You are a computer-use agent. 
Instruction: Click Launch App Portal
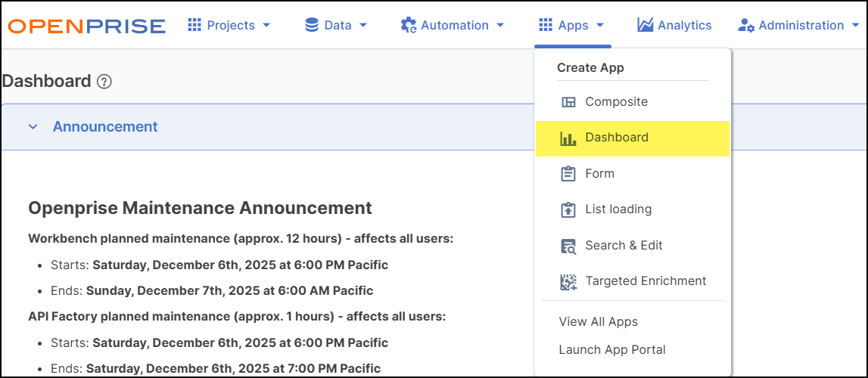pyautogui.click(x=612, y=350)
